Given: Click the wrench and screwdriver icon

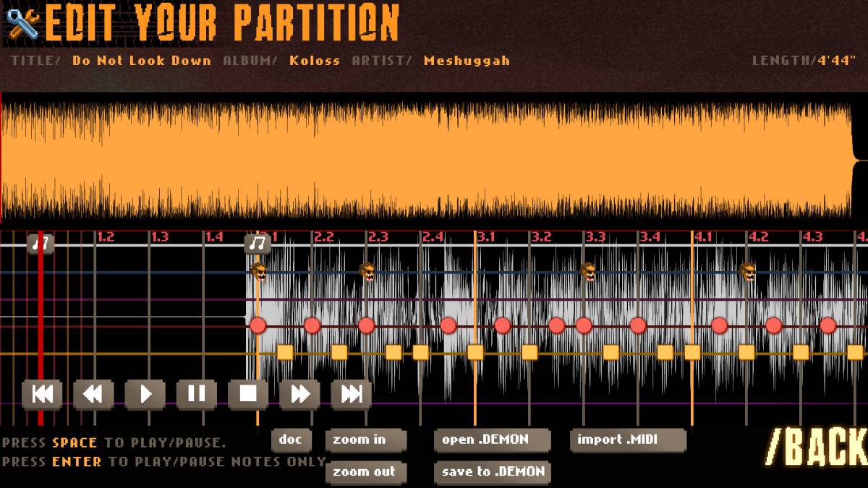Looking at the screenshot, I should click(x=22, y=23).
